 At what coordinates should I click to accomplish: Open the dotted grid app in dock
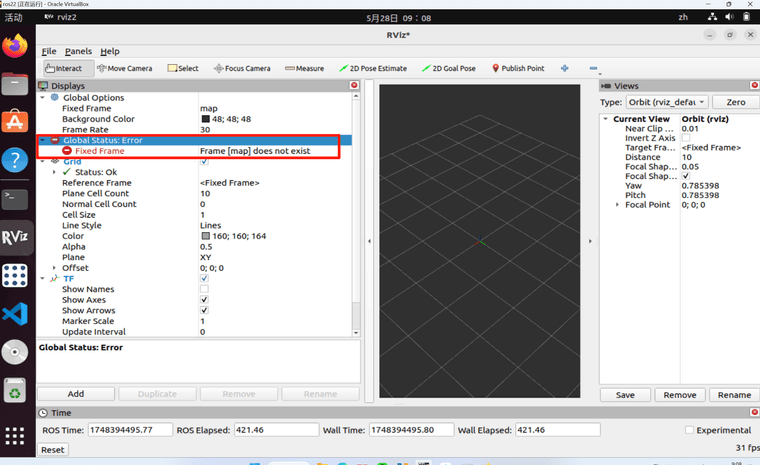pyautogui.click(x=15, y=275)
